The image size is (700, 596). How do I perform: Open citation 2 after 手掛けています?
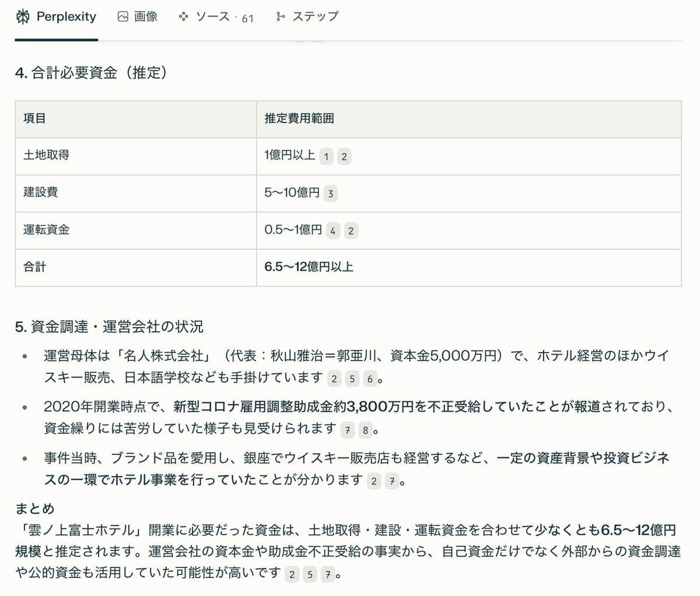coord(334,379)
